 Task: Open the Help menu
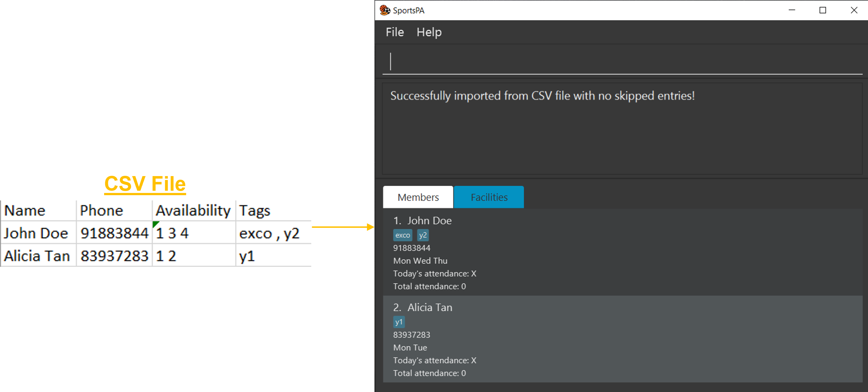(x=429, y=32)
